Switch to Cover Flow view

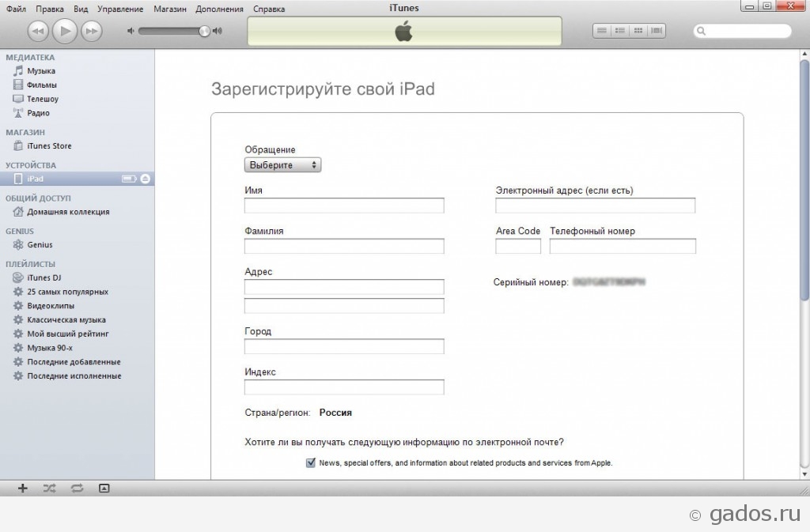coord(656,31)
